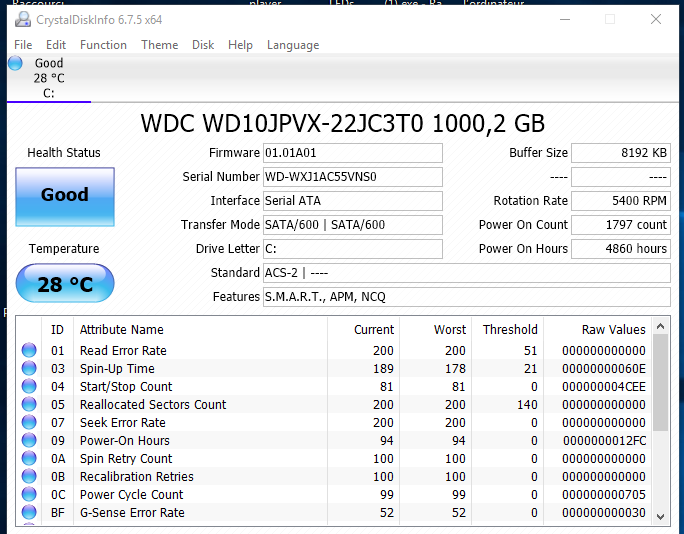Select the Read Error Rate row name
684x534 pixels.
[123, 350]
